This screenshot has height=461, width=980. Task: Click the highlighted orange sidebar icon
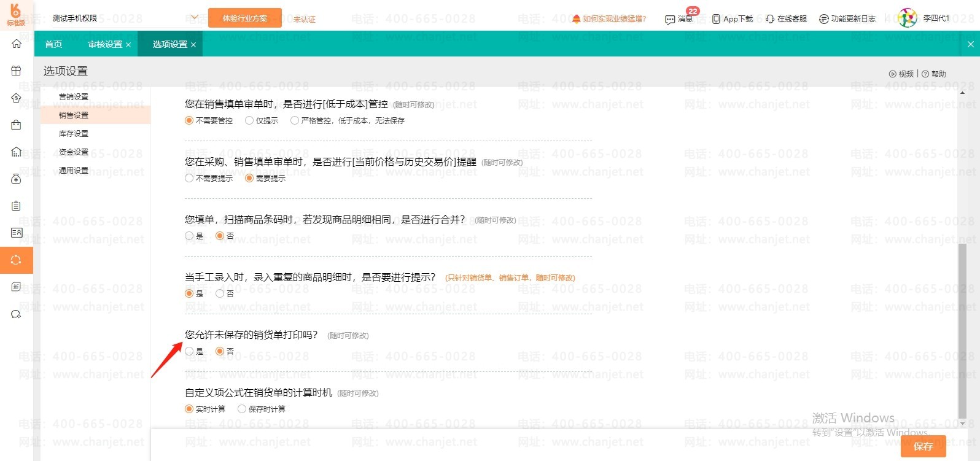pyautogui.click(x=17, y=260)
